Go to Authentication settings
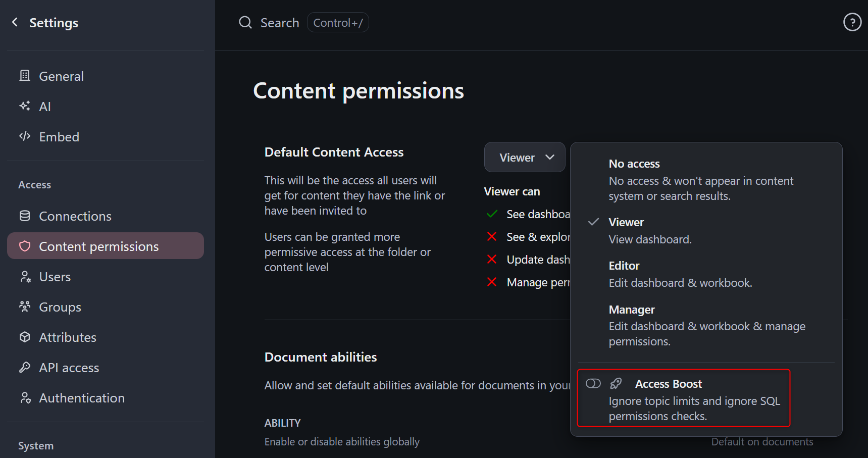The height and width of the screenshot is (458, 868). point(82,398)
